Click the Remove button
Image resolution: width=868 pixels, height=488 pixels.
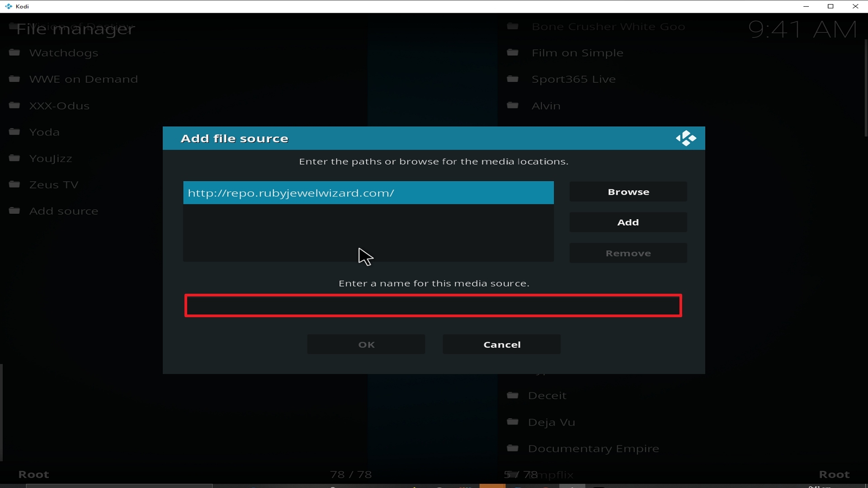click(x=628, y=253)
